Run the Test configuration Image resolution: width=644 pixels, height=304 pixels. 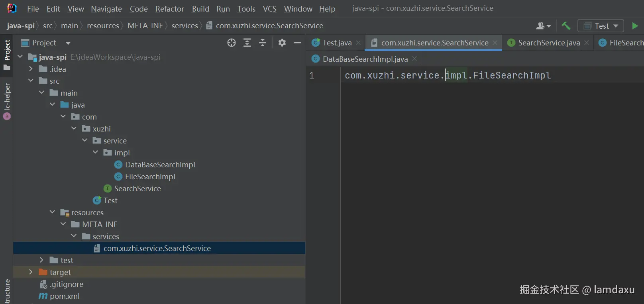[x=635, y=26]
